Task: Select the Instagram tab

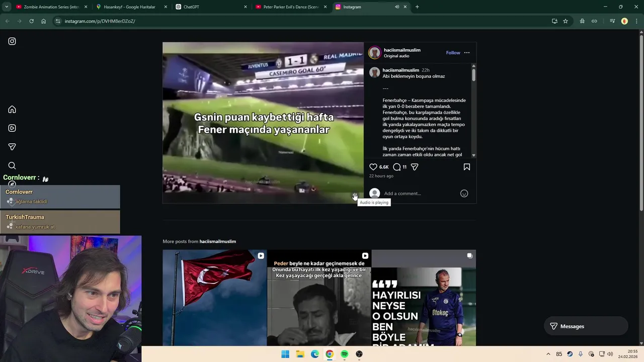Action: (371, 7)
